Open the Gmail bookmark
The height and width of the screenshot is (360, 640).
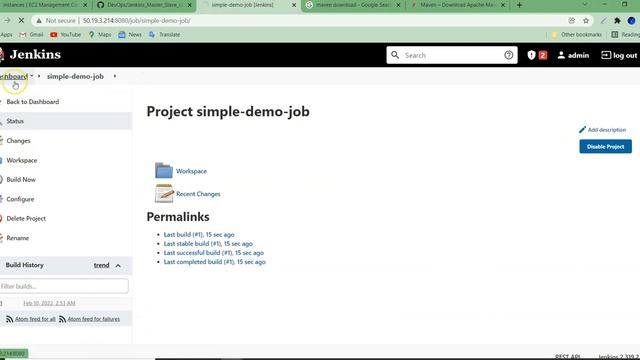click(31, 35)
